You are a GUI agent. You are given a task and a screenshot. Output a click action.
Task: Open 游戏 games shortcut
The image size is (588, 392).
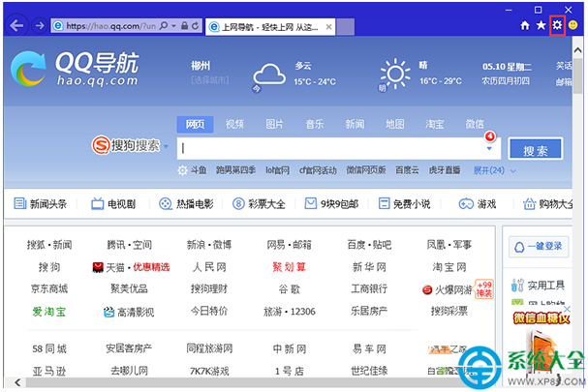tap(478, 204)
